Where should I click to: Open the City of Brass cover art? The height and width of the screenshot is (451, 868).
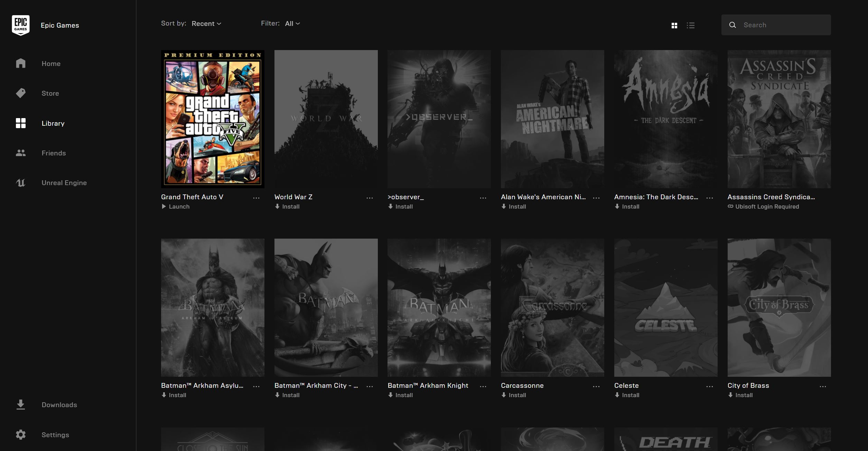tap(779, 308)
